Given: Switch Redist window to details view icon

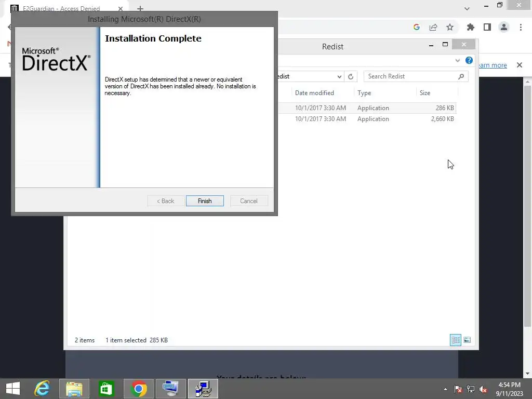Looking at the screenshot, I should 455,340.
